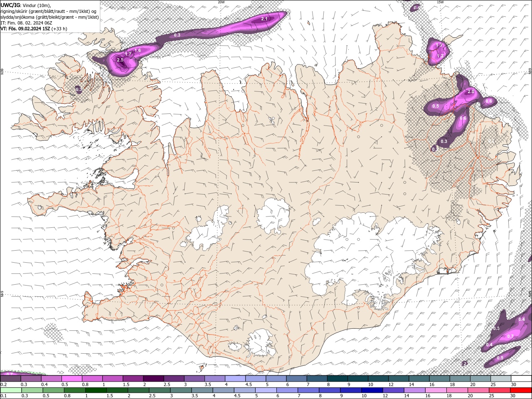
Task: Select the upper legend swatch between 0.5 and 0.8
Action: 72,379
